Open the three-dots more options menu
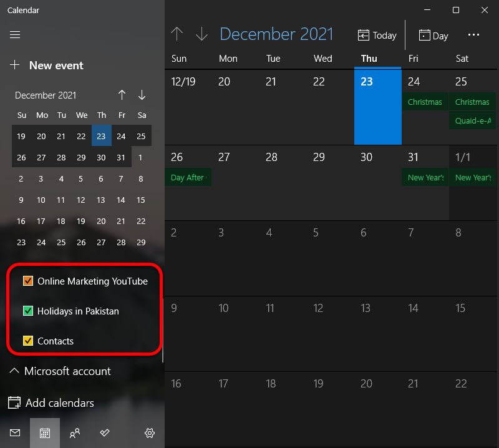This screenshot has height=448, width=499. (473, 35)
